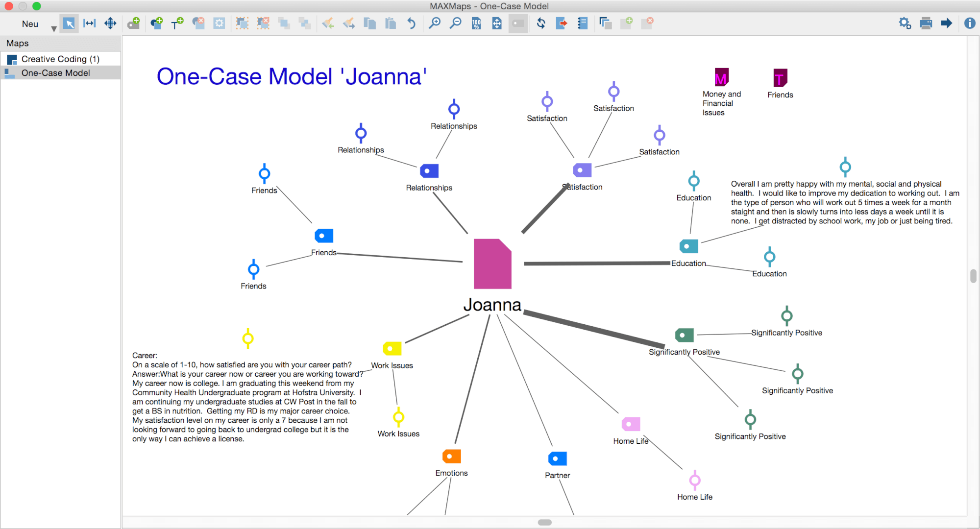Fit map to window
This screenshot has height=529, width=980.
point(497,23)
